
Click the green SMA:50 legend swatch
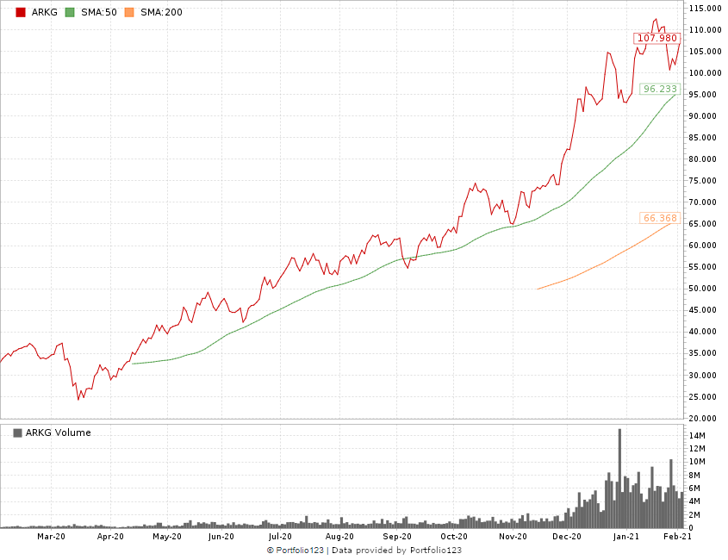coord(70,13)
